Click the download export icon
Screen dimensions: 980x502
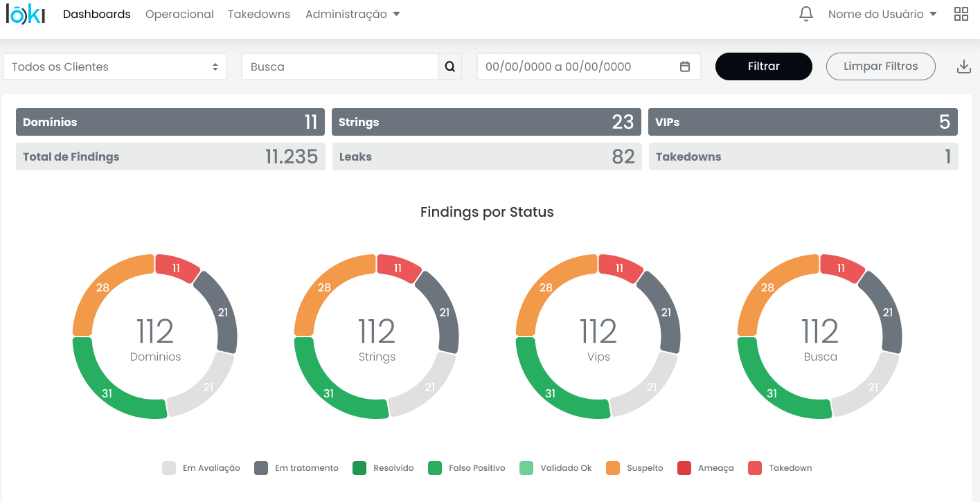963,66
